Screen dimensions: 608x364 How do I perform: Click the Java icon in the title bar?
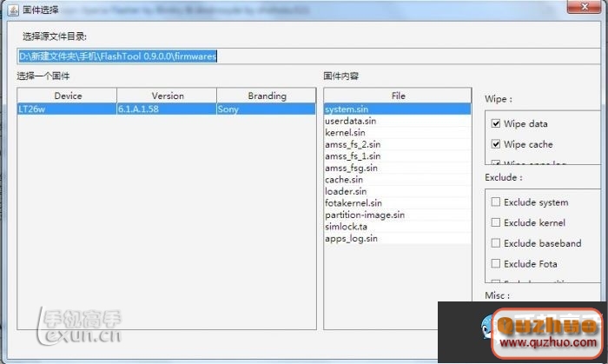[13, 10]
